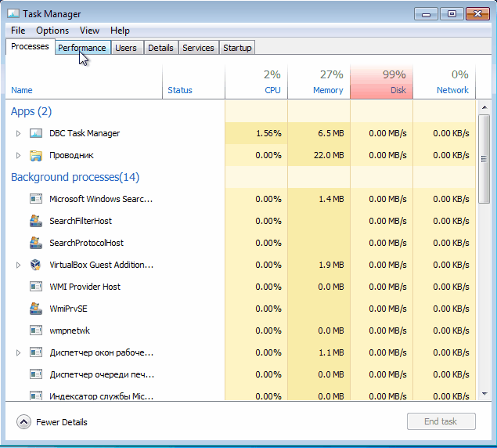Open the Options menu

coord(52,31)
